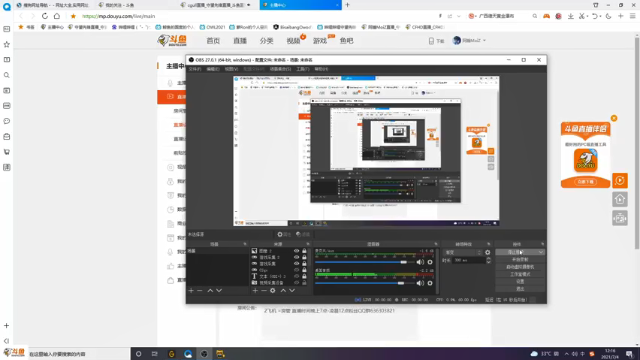Open stop-streaming button dropdown arrow
The height and width of the screenshot is (360, 640).
(541, 252)
